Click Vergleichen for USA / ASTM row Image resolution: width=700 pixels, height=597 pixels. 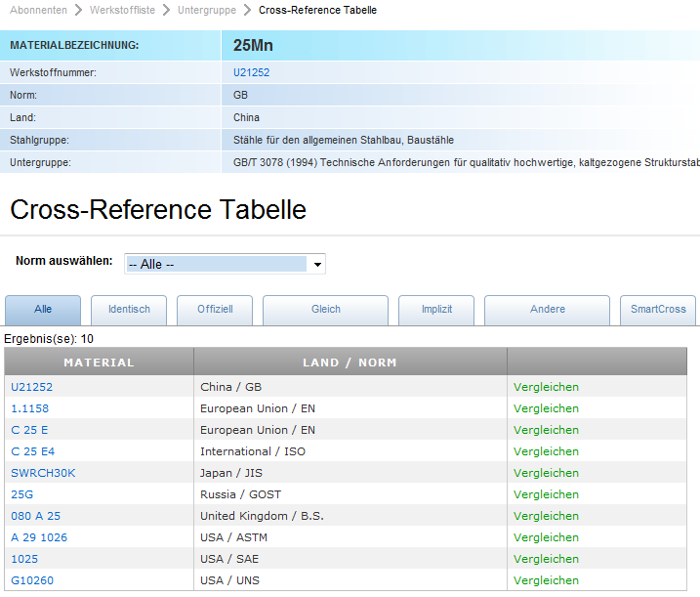pyautogui.click(x=546, y=537)
